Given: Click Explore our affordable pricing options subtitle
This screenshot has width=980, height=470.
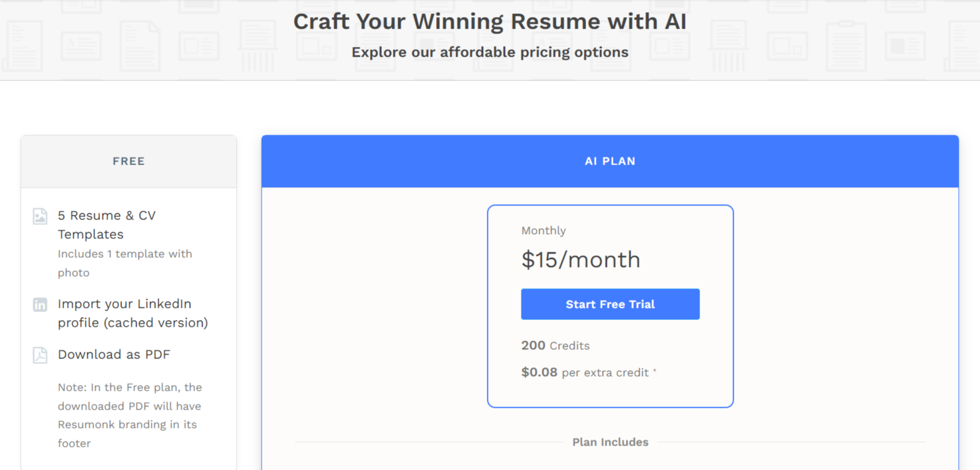Looking at the screenshot, I should click(x=490, y=52).
